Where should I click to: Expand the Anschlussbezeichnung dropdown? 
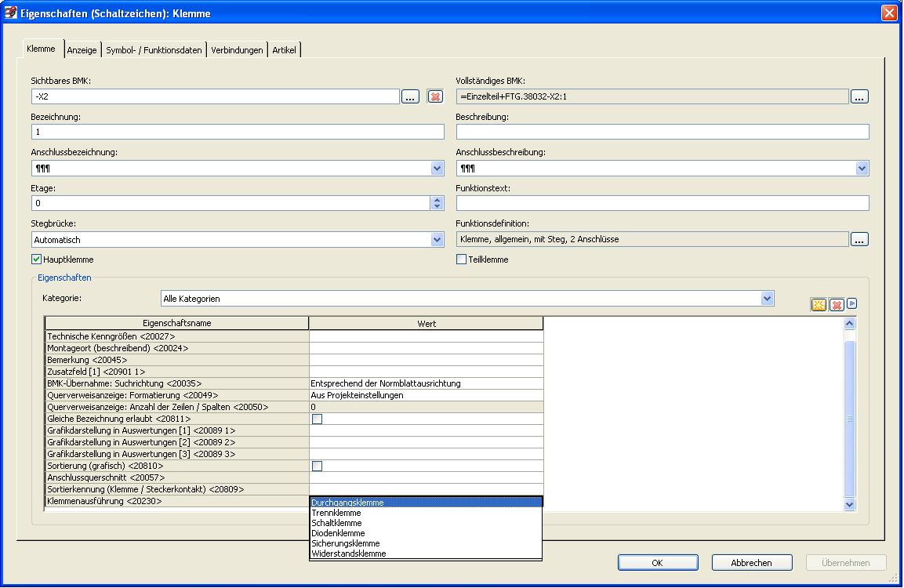(437, 169)
